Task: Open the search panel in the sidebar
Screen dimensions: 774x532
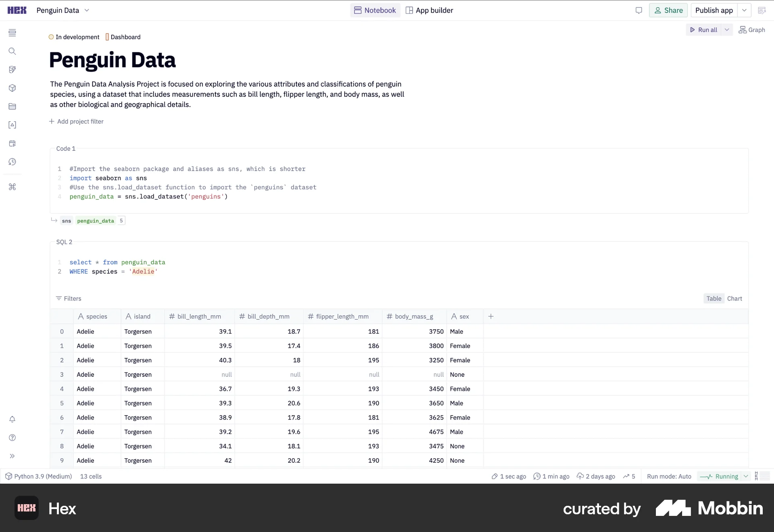Action: pos(12,51)
